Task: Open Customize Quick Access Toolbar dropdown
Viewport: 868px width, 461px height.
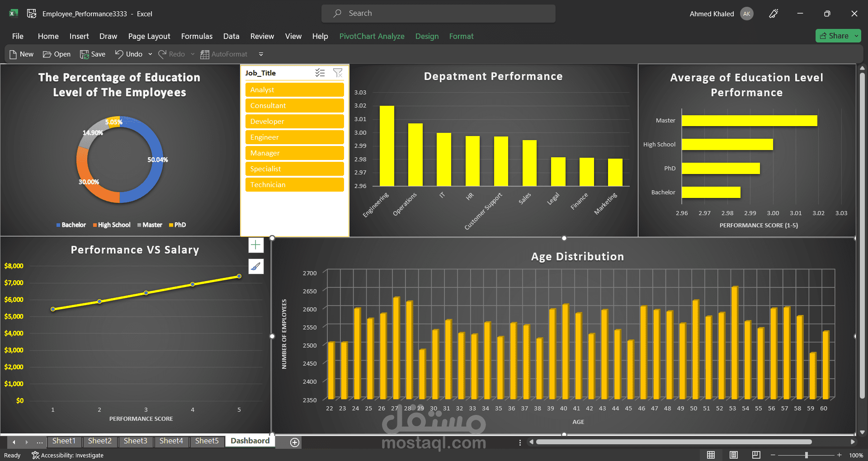Action: (x=261, y=54)
